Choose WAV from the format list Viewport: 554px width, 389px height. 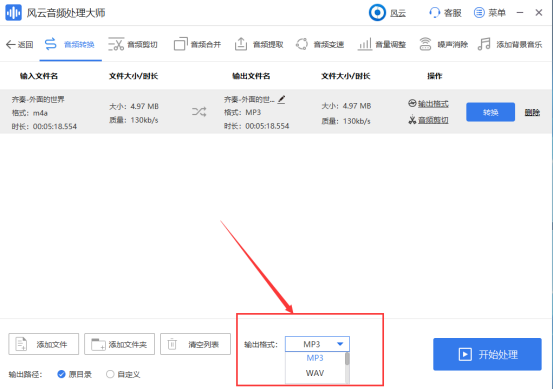point(315,373)
